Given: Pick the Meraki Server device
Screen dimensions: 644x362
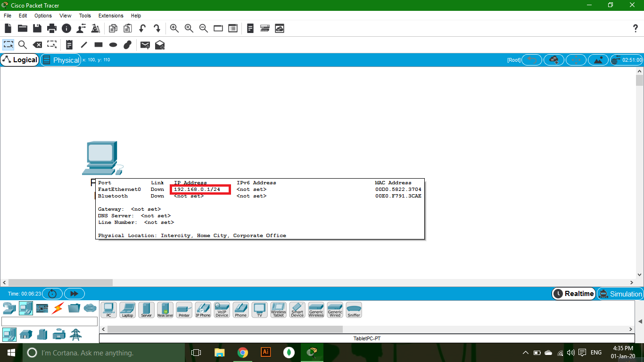Looking at the screenshot, I should click(x=165, y=310).
